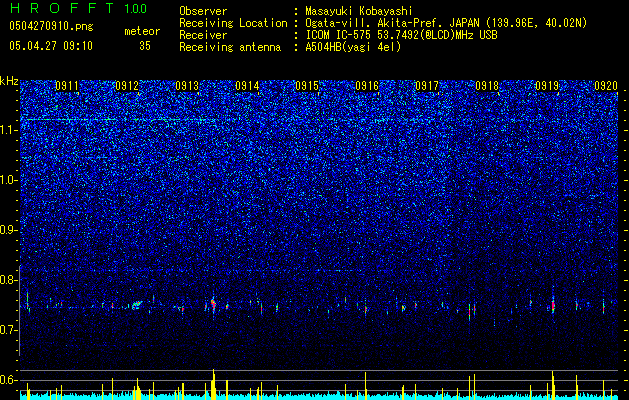Click the Receiving Location label

(233, 23)
